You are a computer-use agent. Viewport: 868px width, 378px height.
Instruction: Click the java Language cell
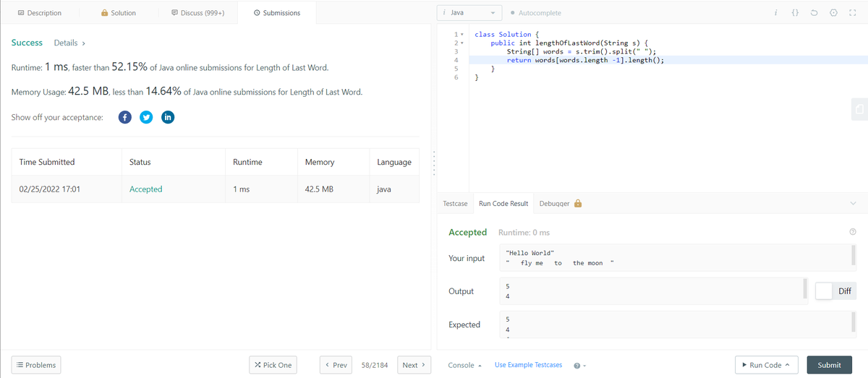(384, 189)
